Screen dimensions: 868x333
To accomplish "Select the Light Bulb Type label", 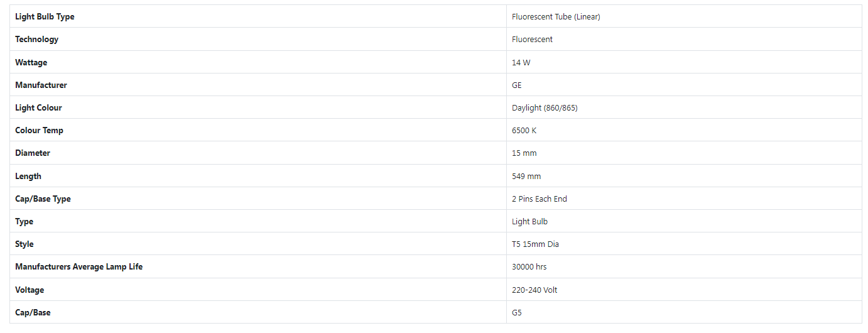I will coord(45,17).
